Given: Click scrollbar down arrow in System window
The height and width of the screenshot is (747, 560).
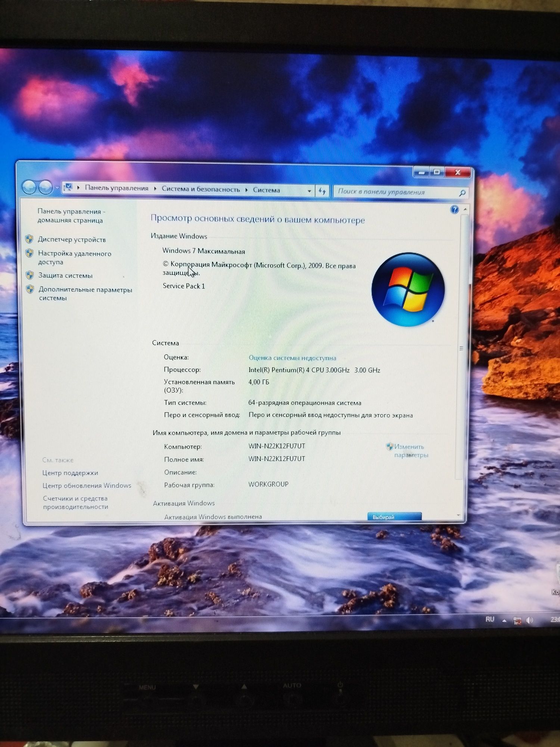Looking at the screenshot, I should coord(459,515).
